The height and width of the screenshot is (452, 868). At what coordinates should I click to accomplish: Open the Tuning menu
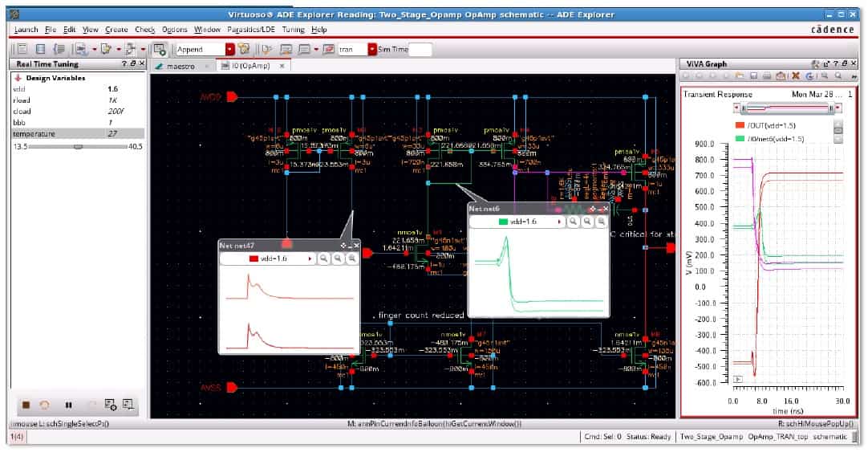coord(293,30)
